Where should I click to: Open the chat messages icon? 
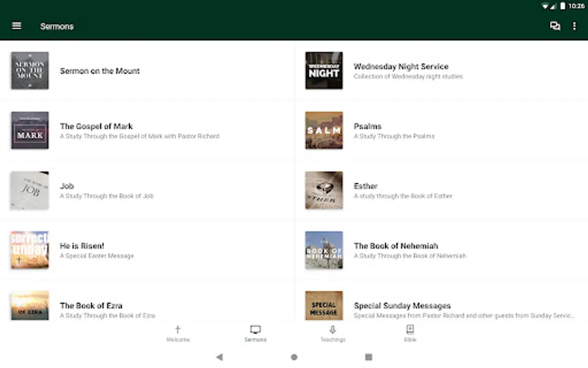[555, 26]
